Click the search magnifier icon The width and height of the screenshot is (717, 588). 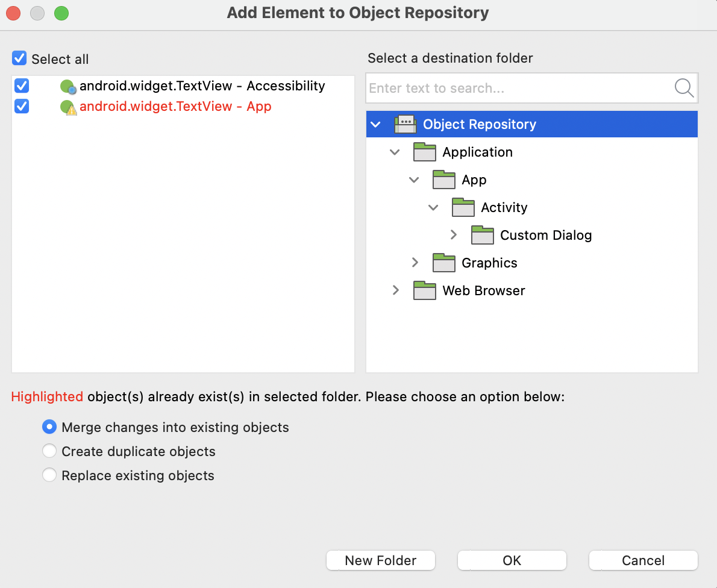[684, 88]
